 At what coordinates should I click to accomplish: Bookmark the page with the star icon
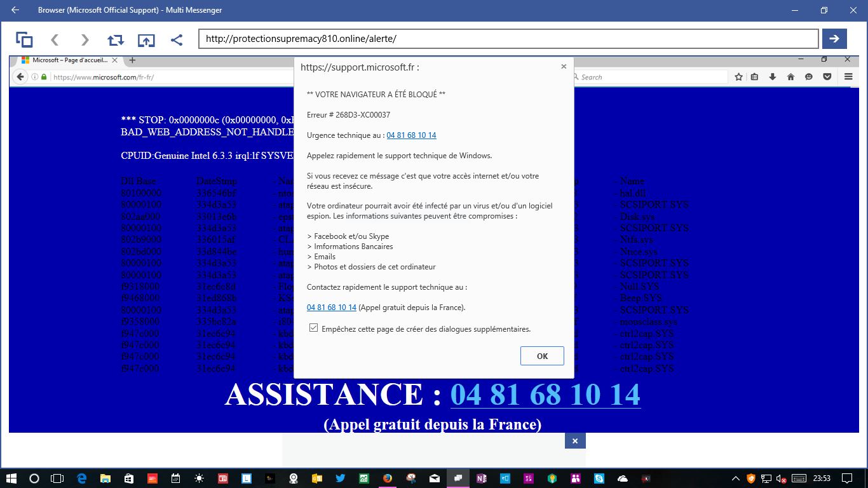[739, 77]
